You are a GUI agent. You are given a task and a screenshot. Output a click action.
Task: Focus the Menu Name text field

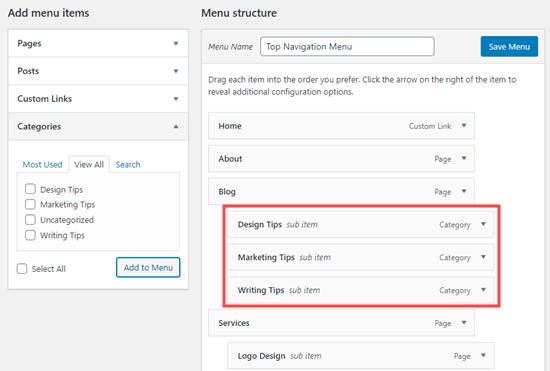347,46
